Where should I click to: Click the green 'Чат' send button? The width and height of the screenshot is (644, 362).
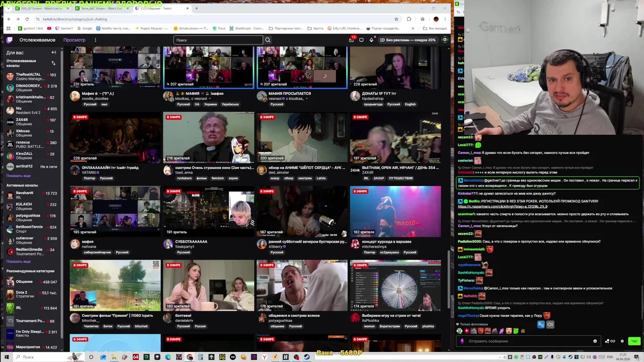(634, 341)
